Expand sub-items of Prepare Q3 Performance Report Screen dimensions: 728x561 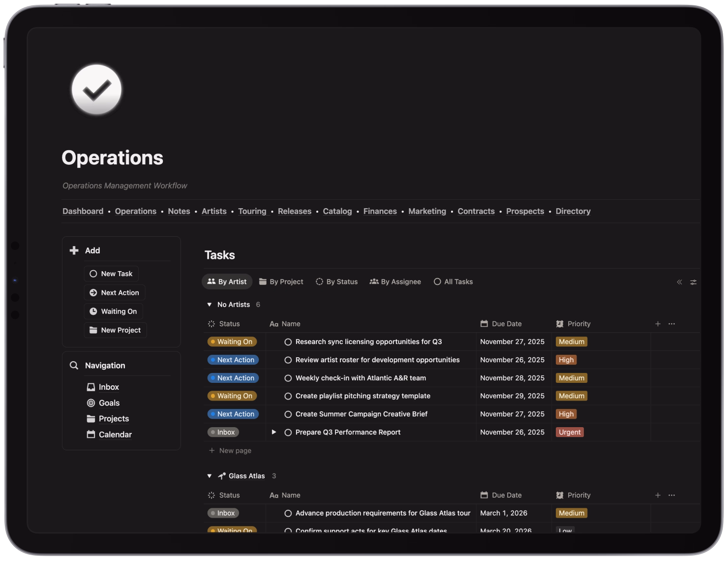(x=274, y=432)
